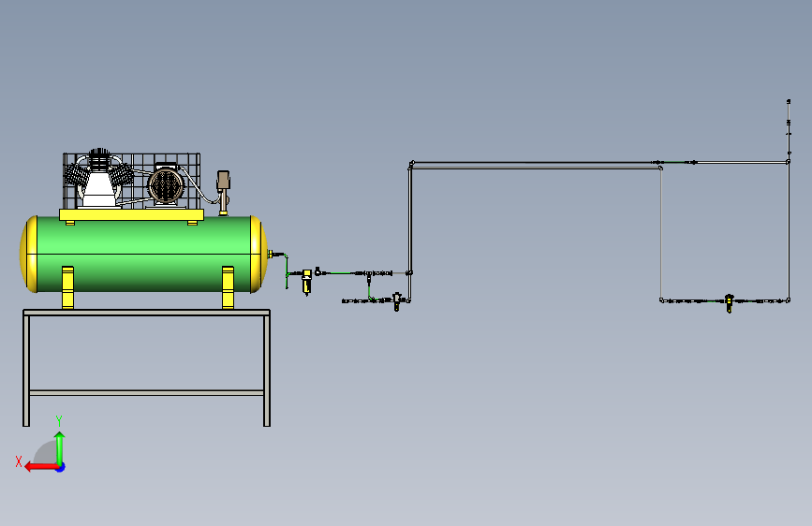The image size is (812, 526).
Task: Click the blue Z axis dot of the triad
Action: [61, 467]
